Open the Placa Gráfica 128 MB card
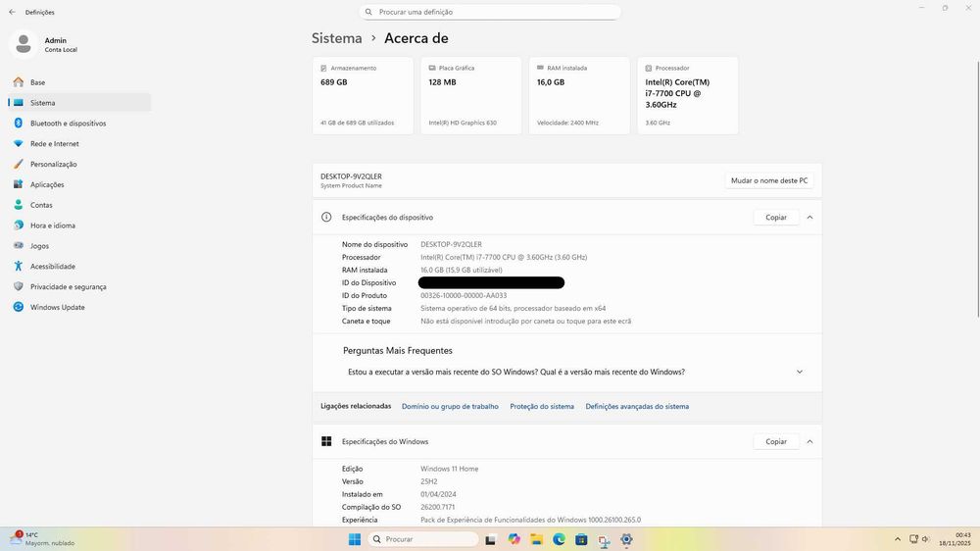This screenshot has height=551, width=980. click(x=471, y=96)
